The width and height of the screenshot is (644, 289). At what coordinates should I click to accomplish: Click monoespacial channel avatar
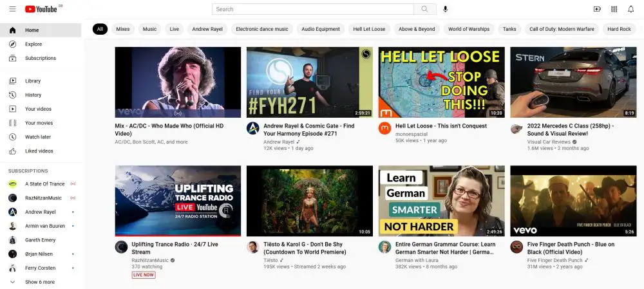(x=384, y=128)
